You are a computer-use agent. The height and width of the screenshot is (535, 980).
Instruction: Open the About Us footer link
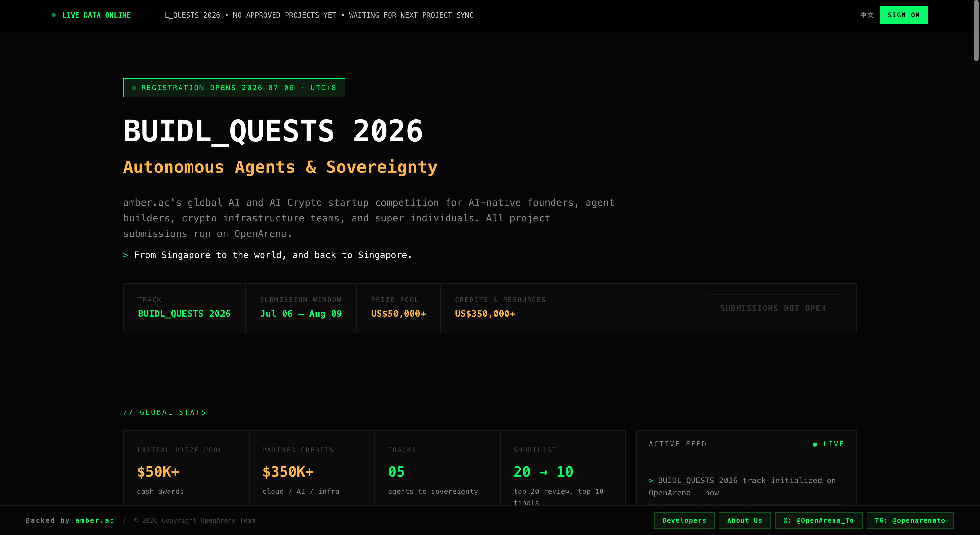pos(744,520)
